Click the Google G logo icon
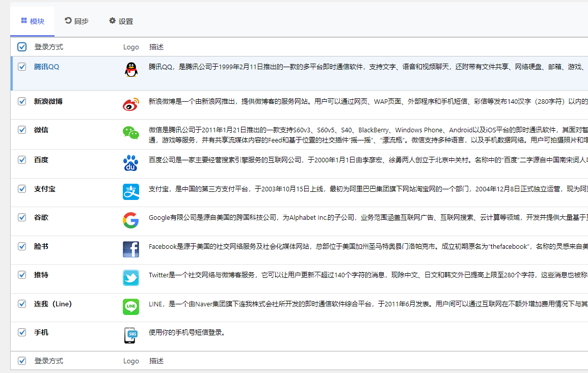The width and height of the screenshot is (588, 373). (x=131, y=220)
